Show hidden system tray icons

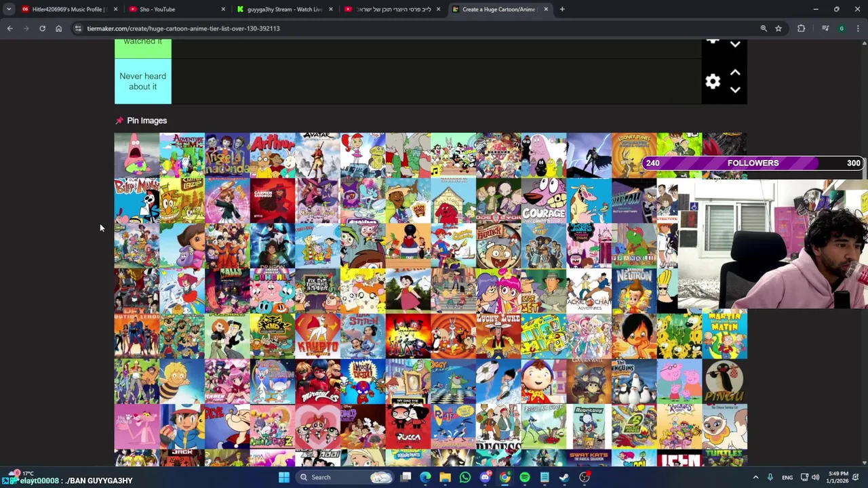coord(755,477)
